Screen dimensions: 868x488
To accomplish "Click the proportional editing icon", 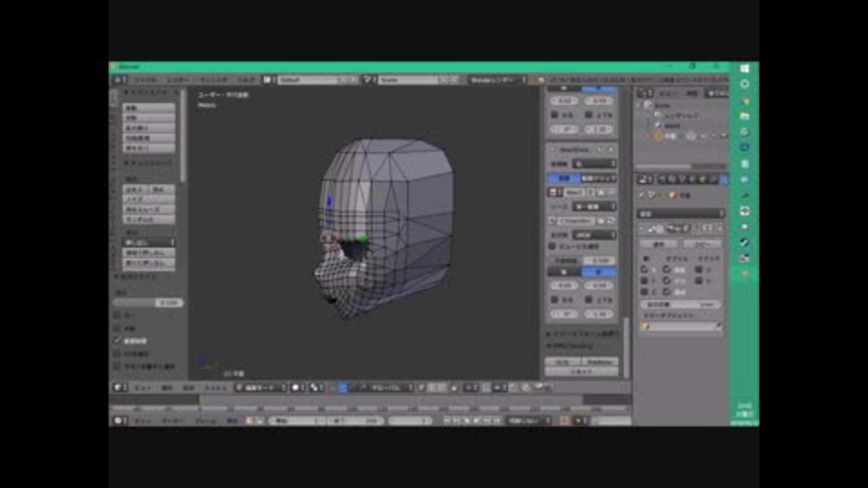I will [471, 388].
